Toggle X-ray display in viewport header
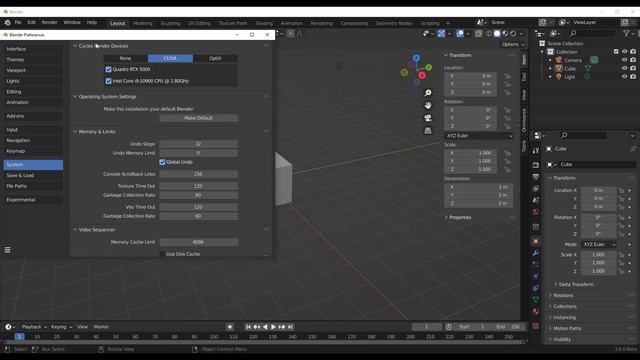Viewport: 640px width, 360px height. [478, 33]
